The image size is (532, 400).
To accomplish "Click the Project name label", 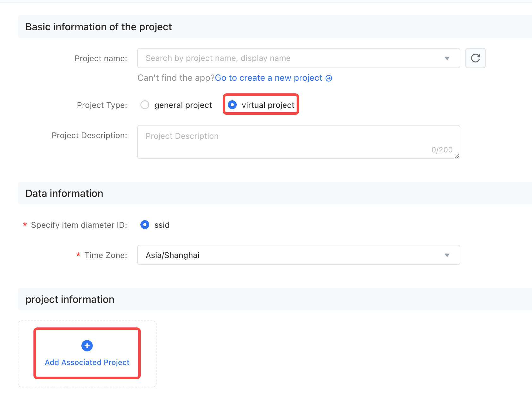I will point(101,58).
